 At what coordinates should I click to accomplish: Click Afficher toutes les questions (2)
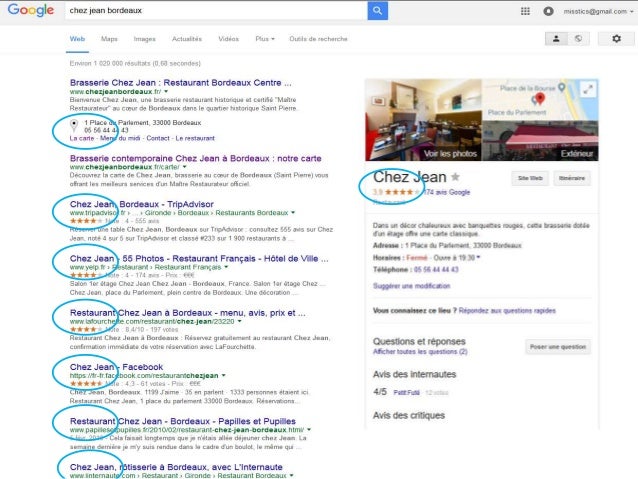420,352
